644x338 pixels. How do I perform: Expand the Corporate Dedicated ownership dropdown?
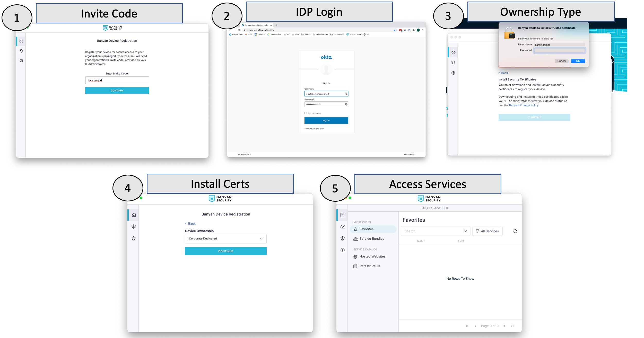click(x=225, y=238)
